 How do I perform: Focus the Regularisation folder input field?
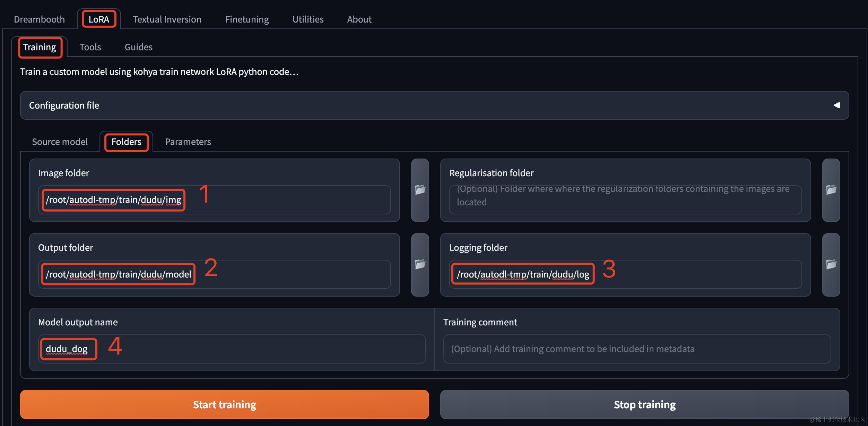pos(625,200)
